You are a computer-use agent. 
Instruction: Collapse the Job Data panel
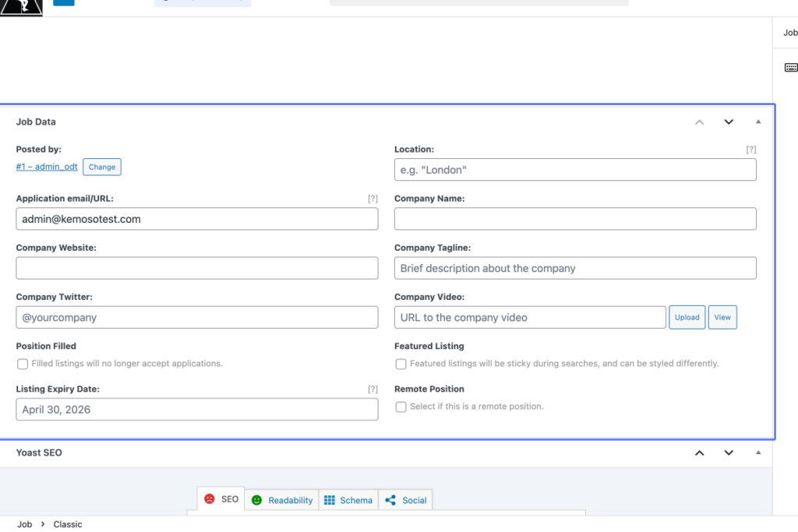click(x=758, y=122)
